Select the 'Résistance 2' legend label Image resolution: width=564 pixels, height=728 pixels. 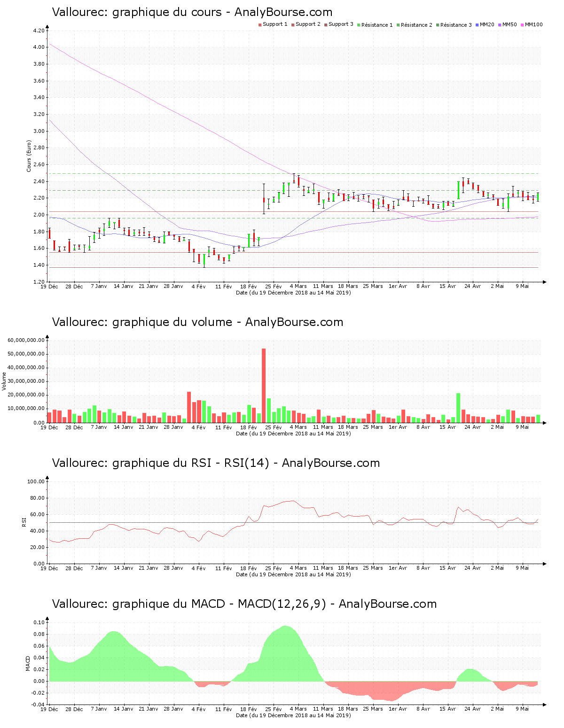pos(416,25)
